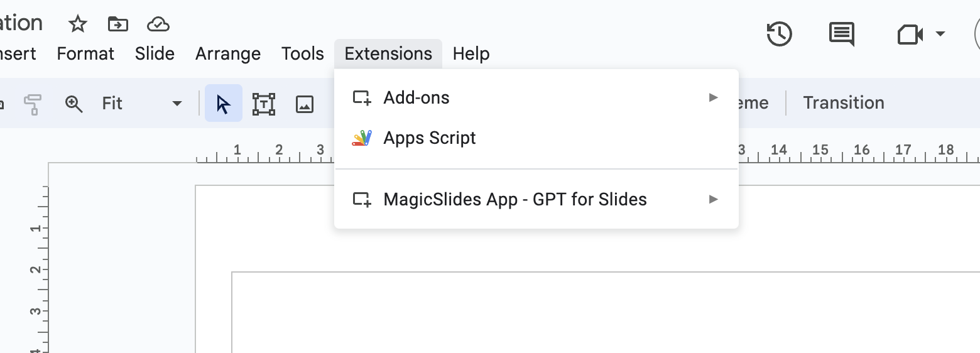
Task: Expand the video call options arrow
Action: point(940,34)
